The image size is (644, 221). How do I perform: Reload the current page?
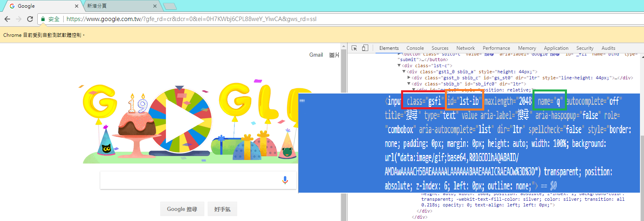(x=30, y=19)
